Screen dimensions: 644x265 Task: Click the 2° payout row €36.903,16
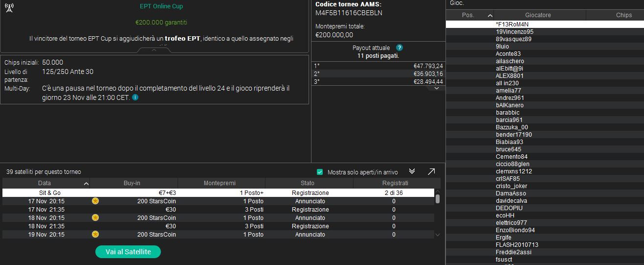(x=378, y=74)
